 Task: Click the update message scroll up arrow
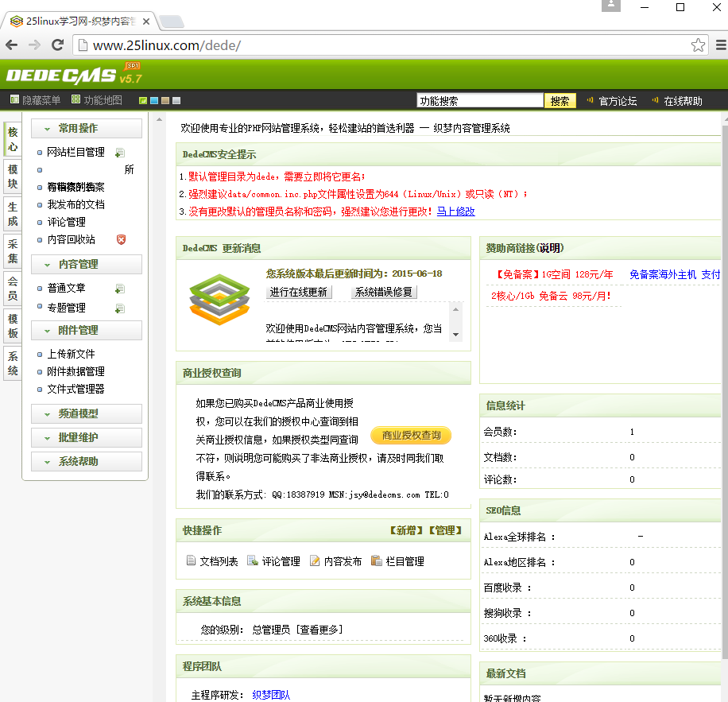point(455,309)
